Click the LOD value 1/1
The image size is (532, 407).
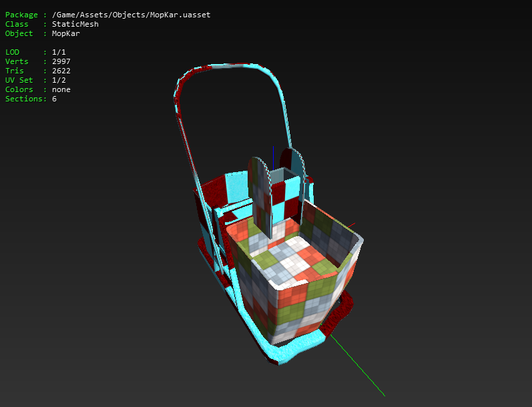tap(59, 52)
